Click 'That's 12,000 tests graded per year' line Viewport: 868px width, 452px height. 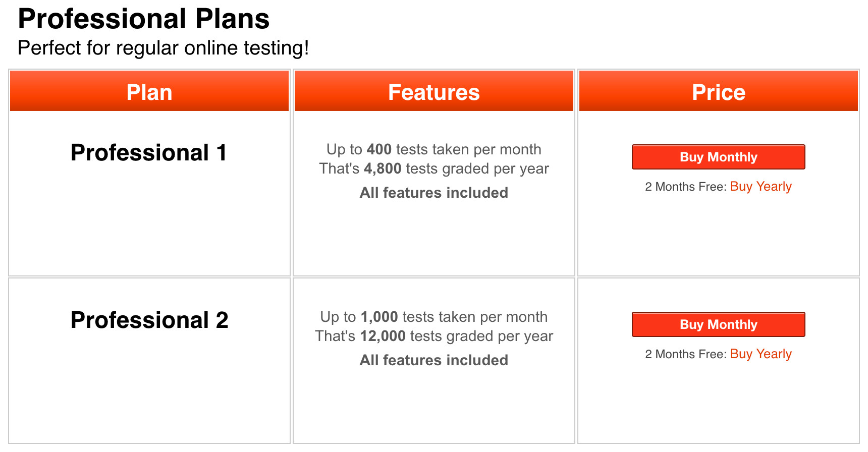click(x=433, y=336)
